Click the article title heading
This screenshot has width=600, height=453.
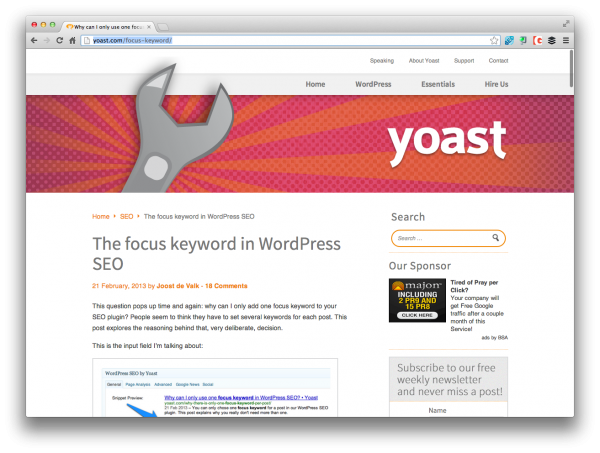(x=217, y=254)
